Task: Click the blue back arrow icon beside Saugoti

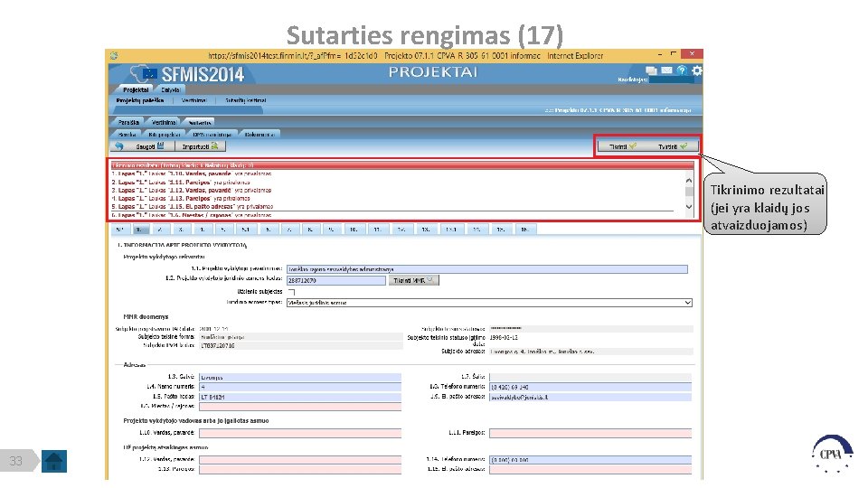Action: [118, 146]
